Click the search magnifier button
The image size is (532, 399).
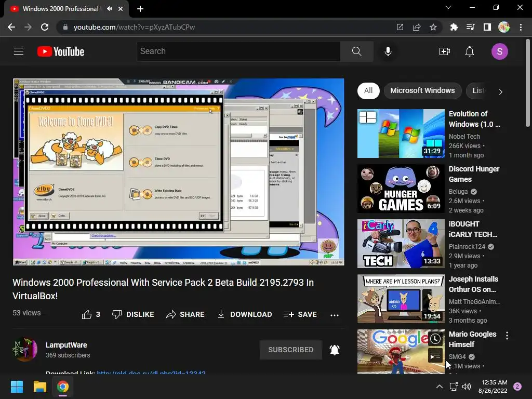356,51
